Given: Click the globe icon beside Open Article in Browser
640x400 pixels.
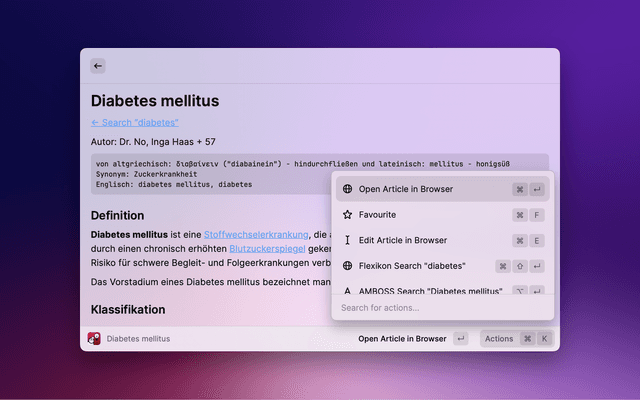Looking at the screenshot, I should click(x=347, y=189).
